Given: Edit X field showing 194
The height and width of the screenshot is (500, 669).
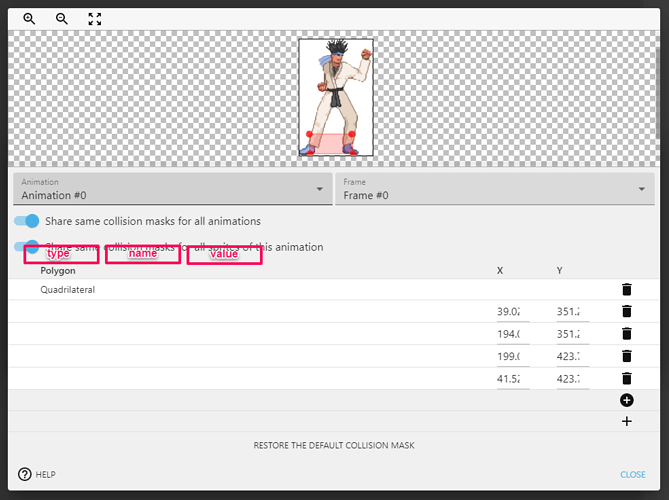Looking at the screenshot, I should tap(513, 334).
